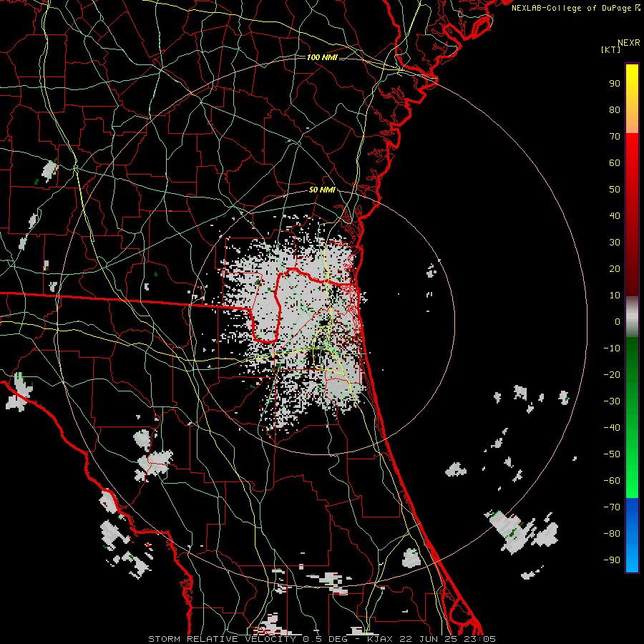This screenshot has width=644, height=644.
Task: Click the [KT] units label
Action: click(x=611, y=49)
